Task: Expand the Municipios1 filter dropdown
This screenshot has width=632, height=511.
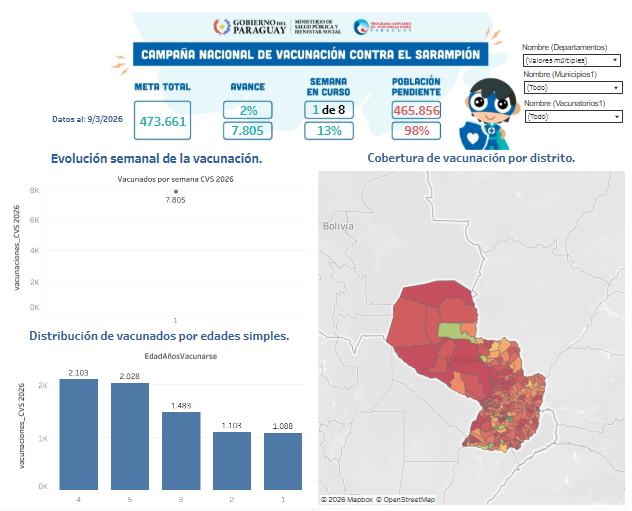Action: tap(573, 88)
